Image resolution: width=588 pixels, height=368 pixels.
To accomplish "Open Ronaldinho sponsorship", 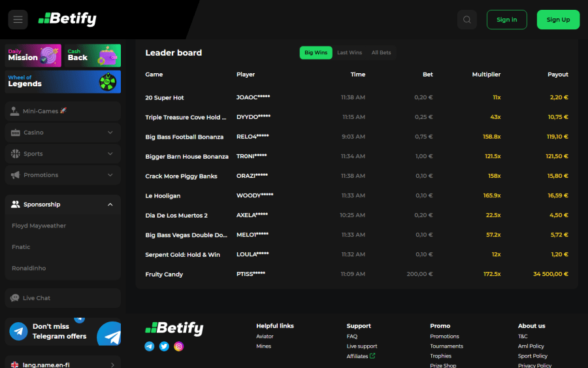I will click(29, 268).
